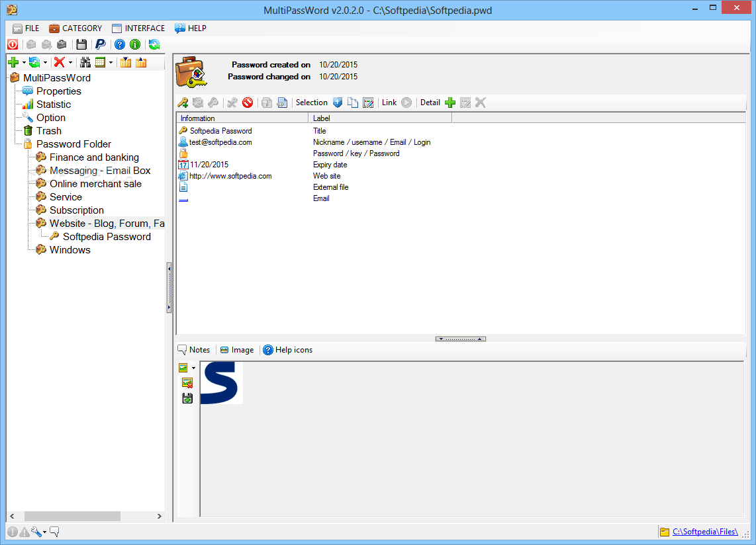Open search with the binoculars icon

pos(85,62)
